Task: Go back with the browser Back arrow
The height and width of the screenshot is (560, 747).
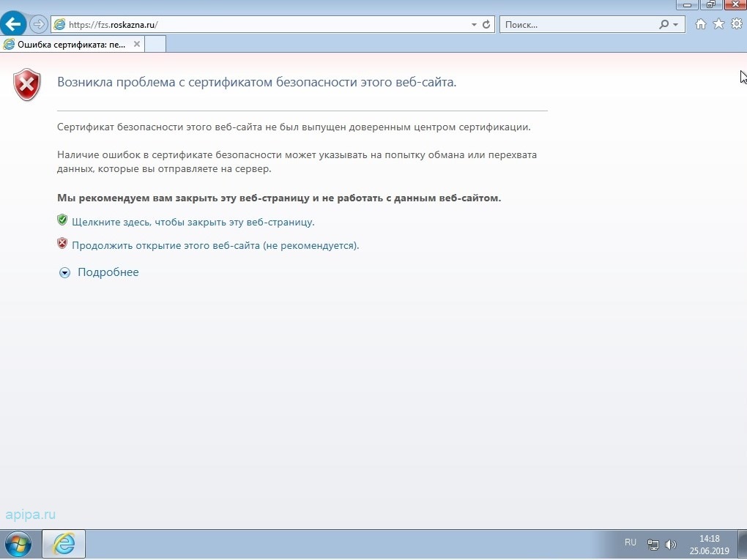Action: click(x=13, y=24)
